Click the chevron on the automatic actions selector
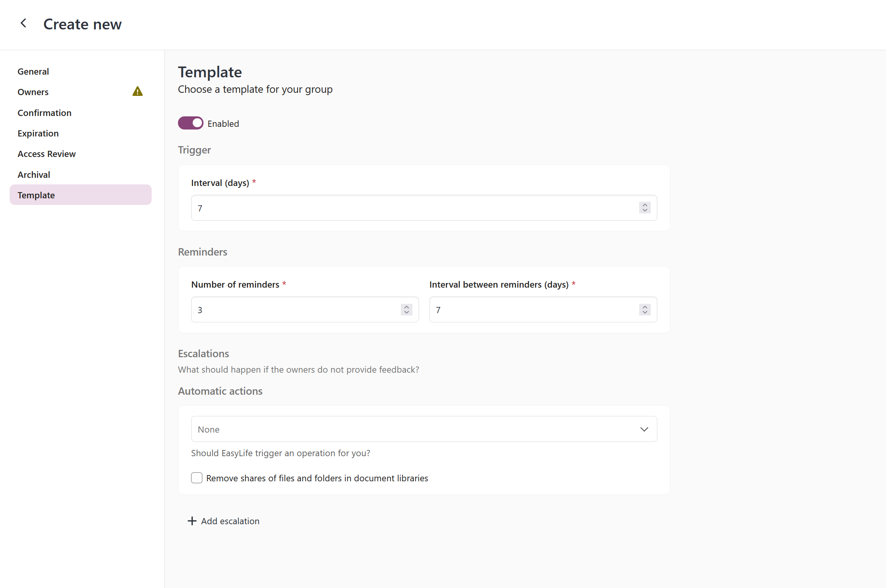The height and width of the screenshot is (588, 886). click(x=644, y=429)
